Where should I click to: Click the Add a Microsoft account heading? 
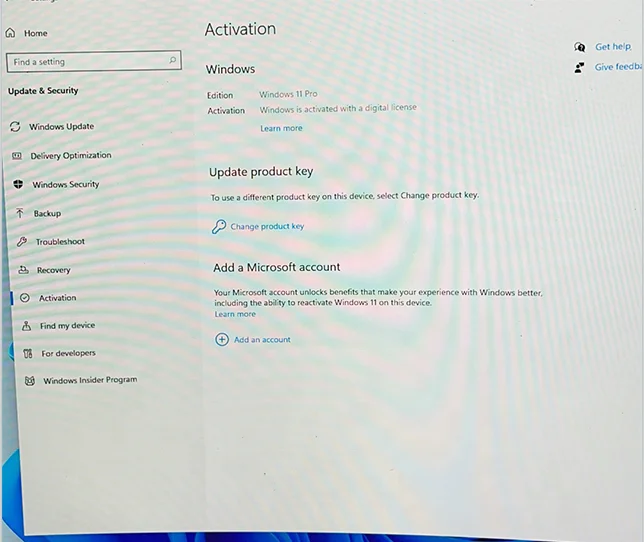pyautogui.click(x=276, y=267)
